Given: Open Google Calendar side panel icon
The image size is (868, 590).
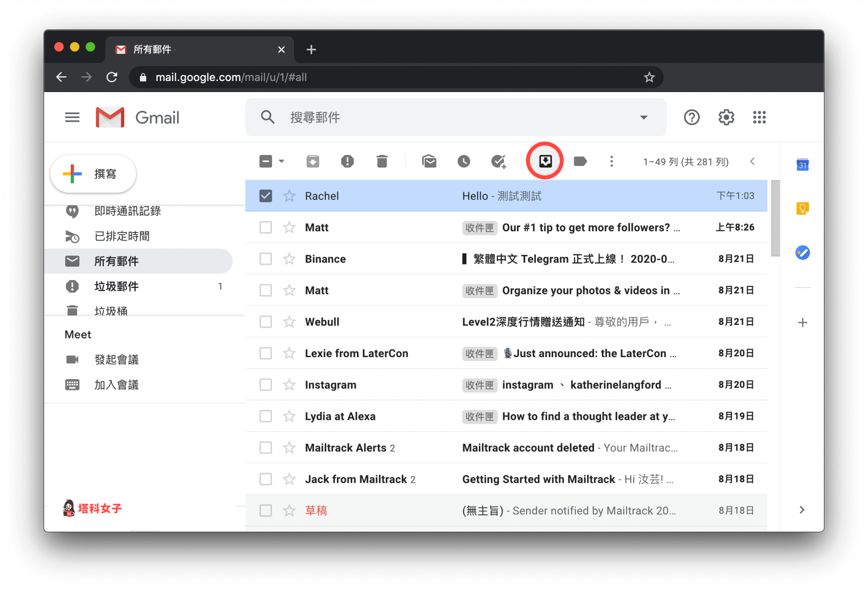Looking at the screenshot, I should click(802, 165).
